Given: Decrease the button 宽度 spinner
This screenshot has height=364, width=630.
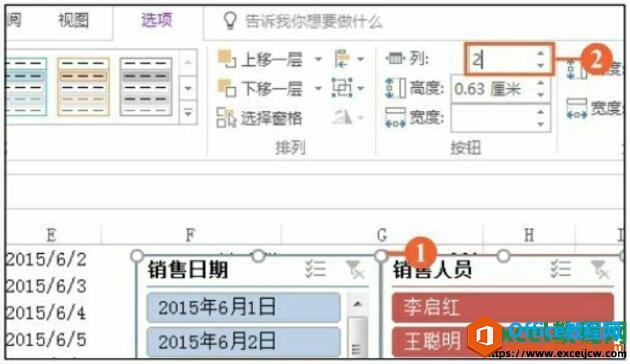Looking at the screenshot, I should point(541,125).
